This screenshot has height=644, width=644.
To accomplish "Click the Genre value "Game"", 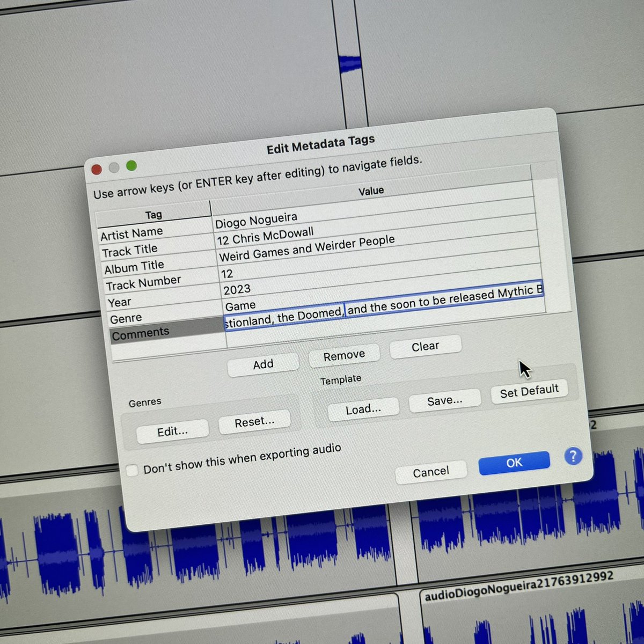I will pyautogui.click(x=240, y=306).
